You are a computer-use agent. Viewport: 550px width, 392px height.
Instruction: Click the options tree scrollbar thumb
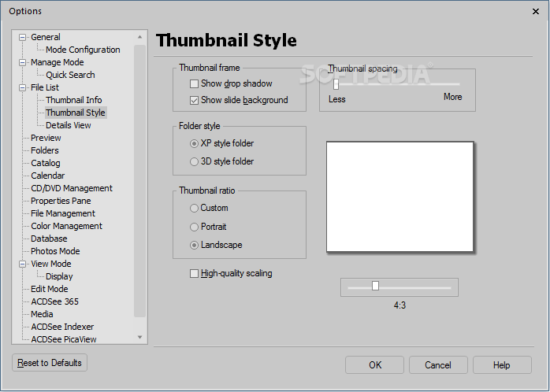(x=139, y=181)
